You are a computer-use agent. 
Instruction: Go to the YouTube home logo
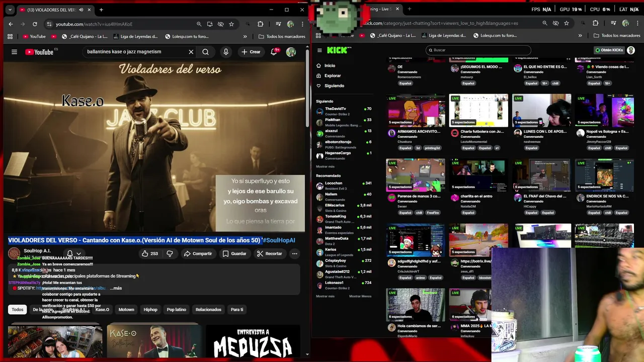(39, 52)
